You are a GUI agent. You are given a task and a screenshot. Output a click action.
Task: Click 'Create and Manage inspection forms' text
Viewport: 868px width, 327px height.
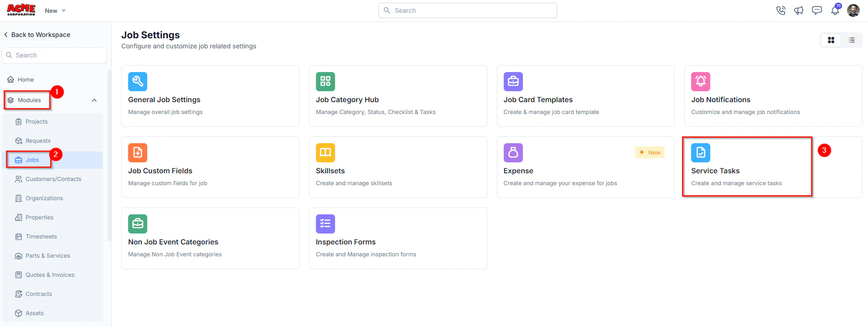tap(366, 254)
